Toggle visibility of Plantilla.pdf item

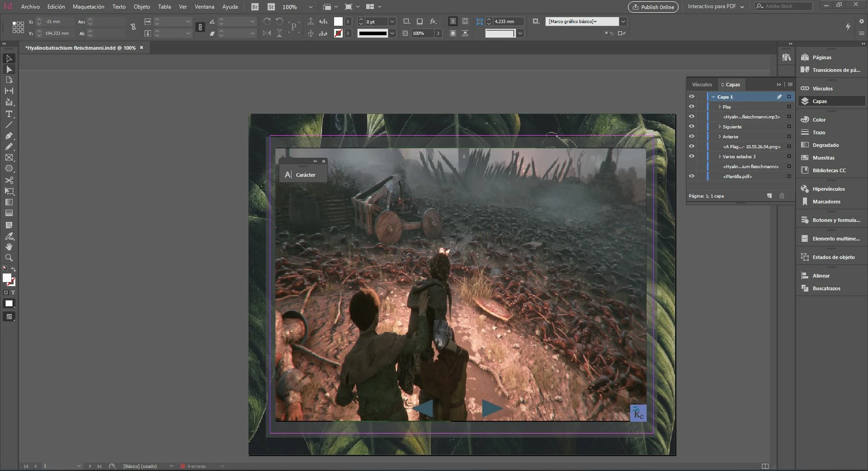(x=691, y=176)
